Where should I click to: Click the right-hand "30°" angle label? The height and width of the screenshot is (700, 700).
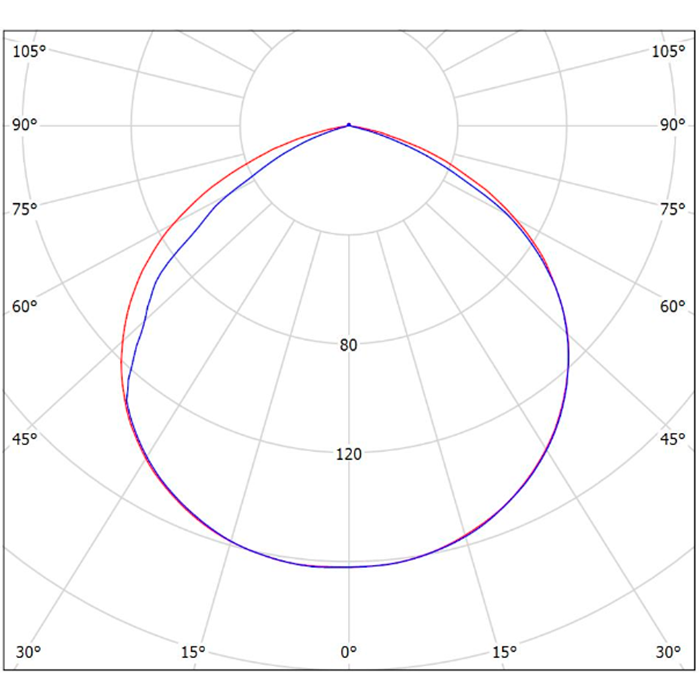coord(668,652)
